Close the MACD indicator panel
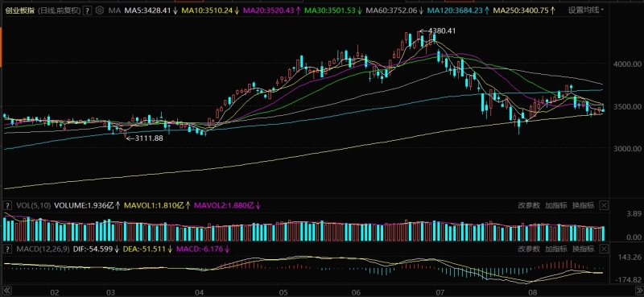The height and width of the screenshot is (297, 644). pyautogui.click(x=603, y=249)
